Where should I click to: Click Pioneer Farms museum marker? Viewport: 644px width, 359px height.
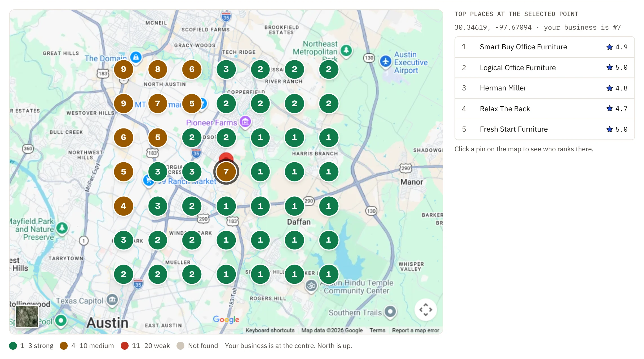[x=245, y=122]
